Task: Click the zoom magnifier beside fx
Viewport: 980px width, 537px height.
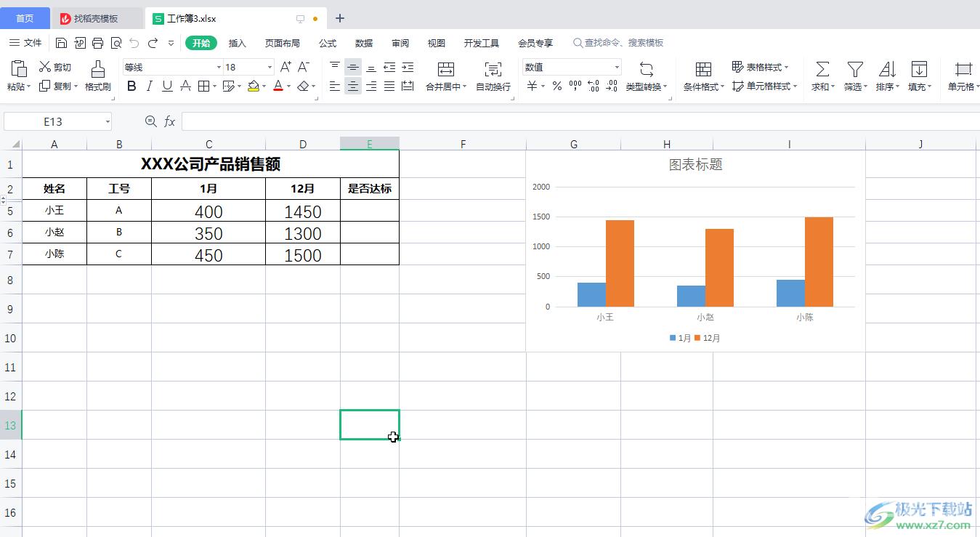Action: point(150,121)
